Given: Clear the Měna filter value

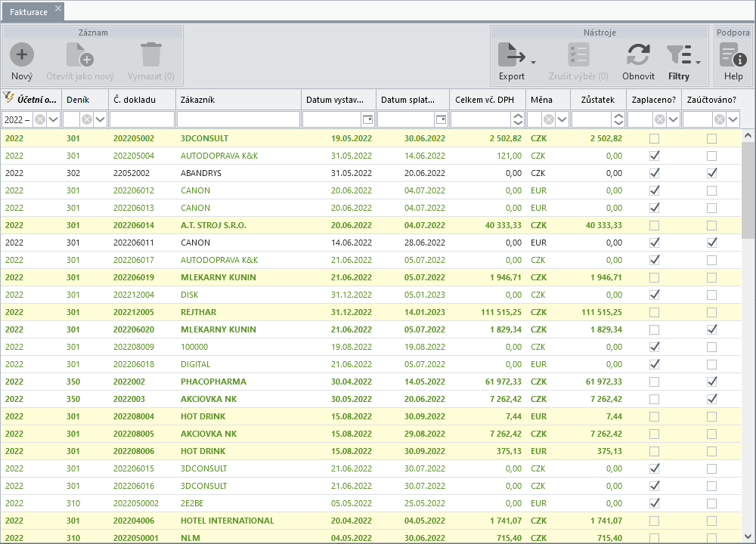Looking at the screenshot, I should pyautogui.click(x=549, y=119).
